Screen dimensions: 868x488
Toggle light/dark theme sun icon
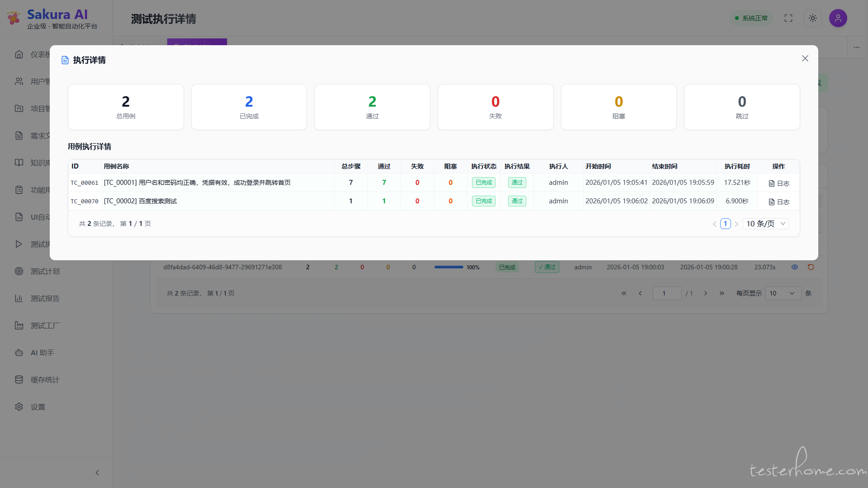(812, 18)
